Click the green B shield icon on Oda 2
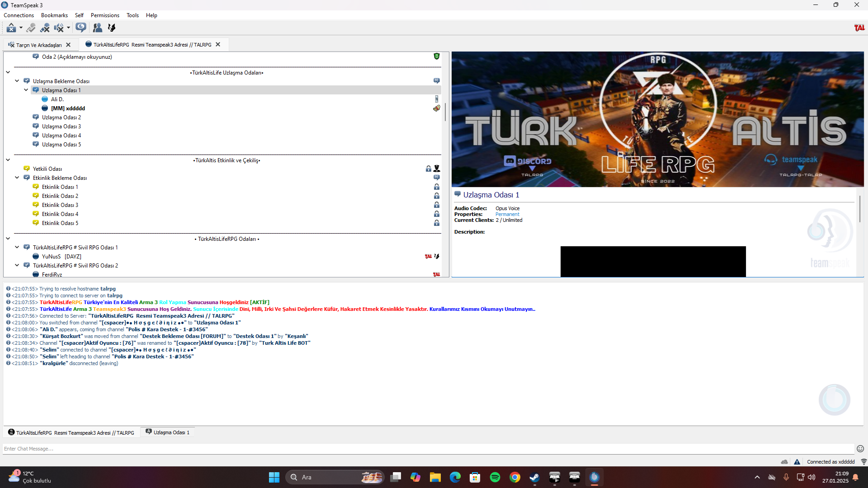868x488 pixels. (437, 56)
